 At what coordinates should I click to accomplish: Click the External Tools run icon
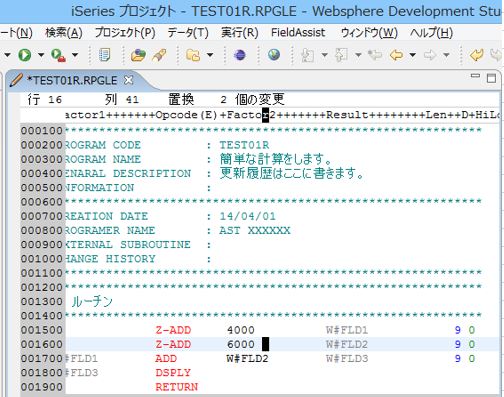pyautogui.click(x=58, y=55)
